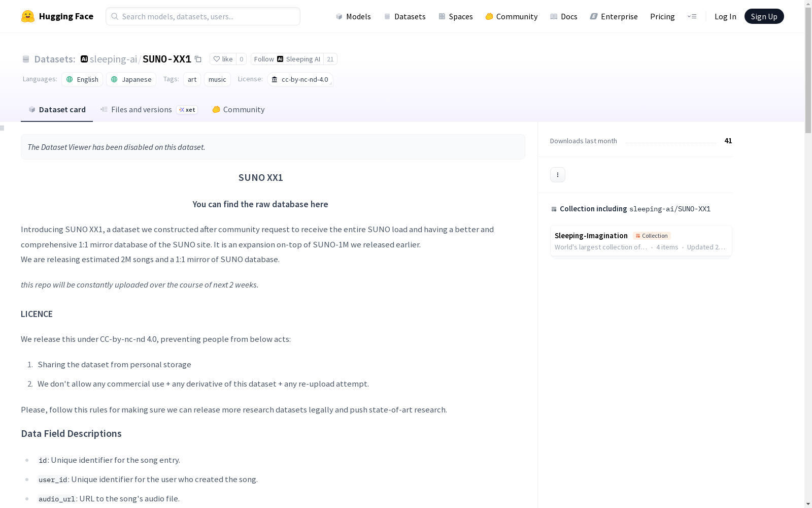Click the Sign Up button
The image size is (812, 508).
pos(764,16)
